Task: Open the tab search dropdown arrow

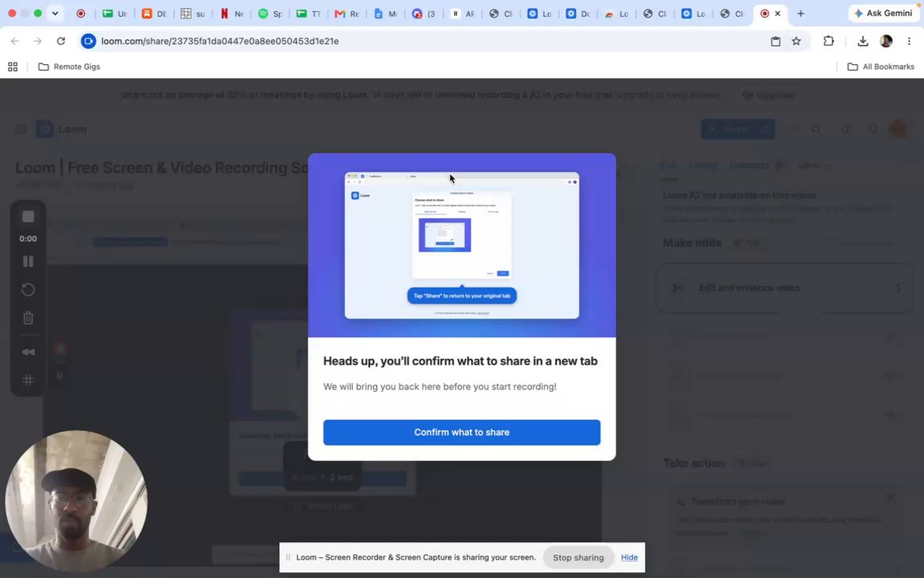Action: [55, 13]
